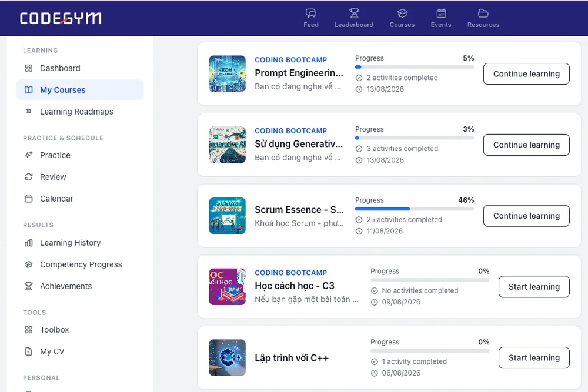
Task: Open Scrum Essence course thumbnail
Action: click(x=227, y=216)
